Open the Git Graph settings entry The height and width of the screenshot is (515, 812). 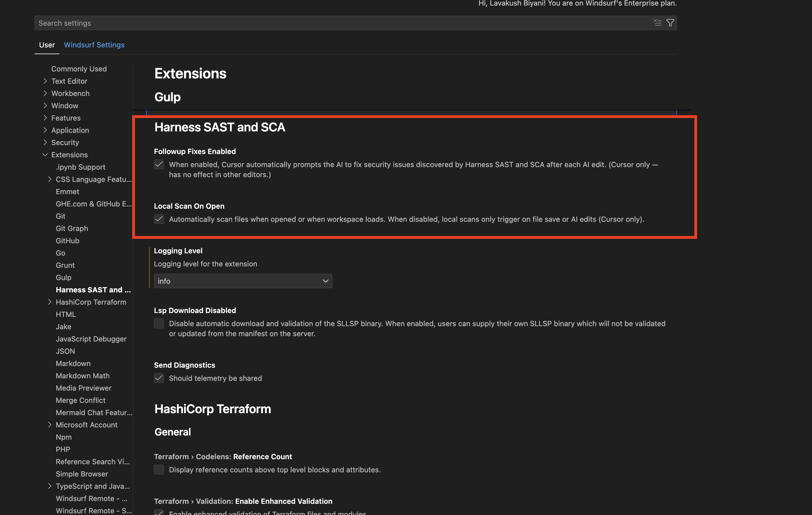(x=72, y=228)
